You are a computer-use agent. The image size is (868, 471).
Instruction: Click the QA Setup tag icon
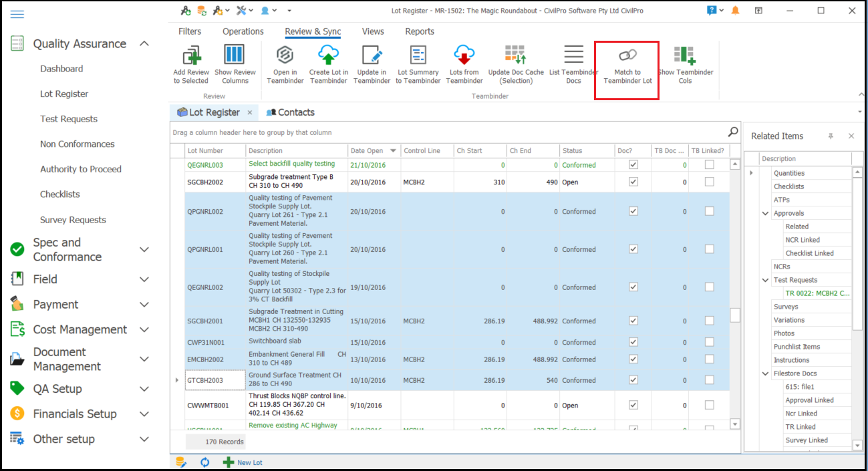pyautogui.click(x=17, y=388)
